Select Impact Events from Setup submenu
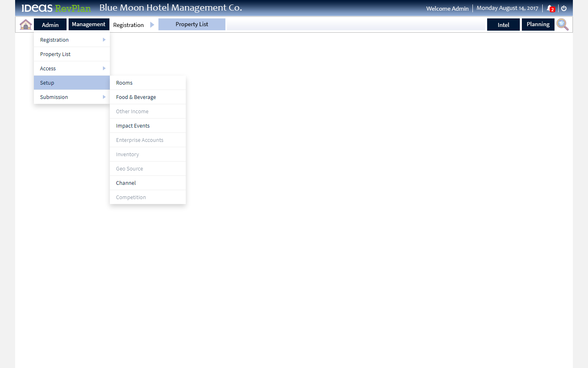The width and height of the screenshot is (588, 368). 133,126
